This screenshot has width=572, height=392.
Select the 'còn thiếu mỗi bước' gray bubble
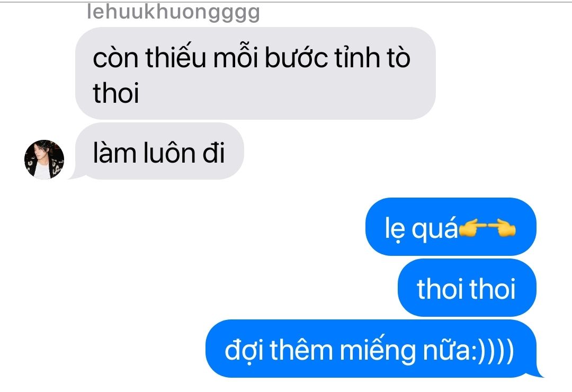pos(255,73)
